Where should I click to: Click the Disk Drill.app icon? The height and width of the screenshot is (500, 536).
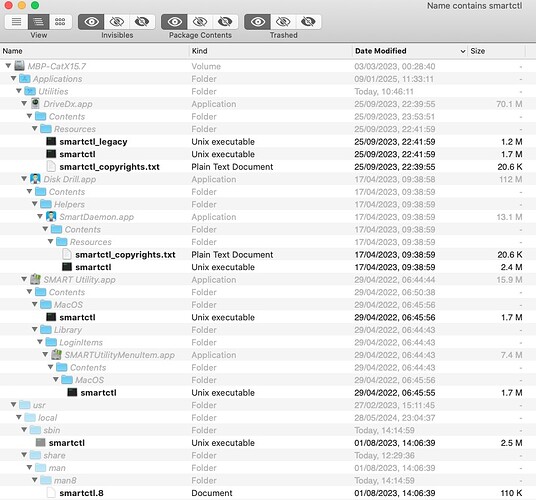tap(35, 179)
